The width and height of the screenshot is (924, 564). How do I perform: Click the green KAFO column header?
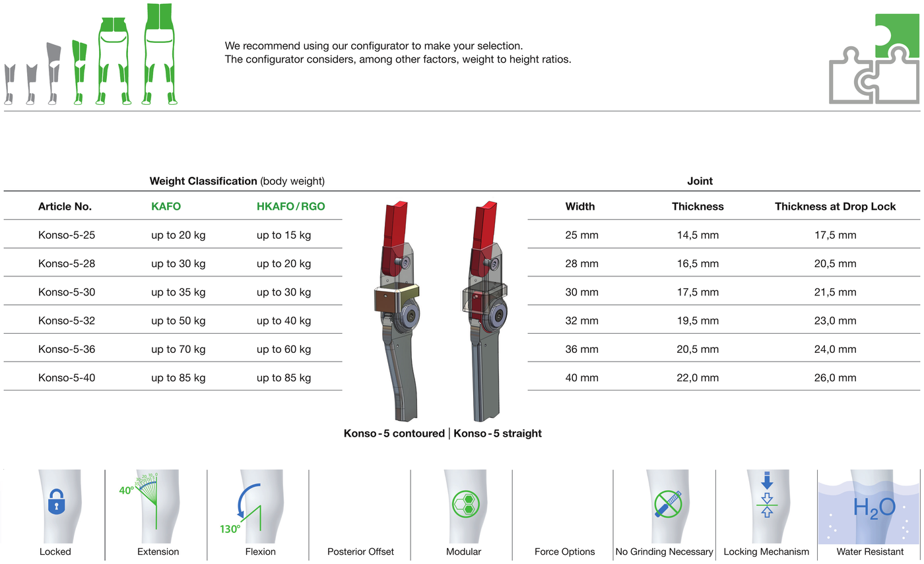coord(166,206)
